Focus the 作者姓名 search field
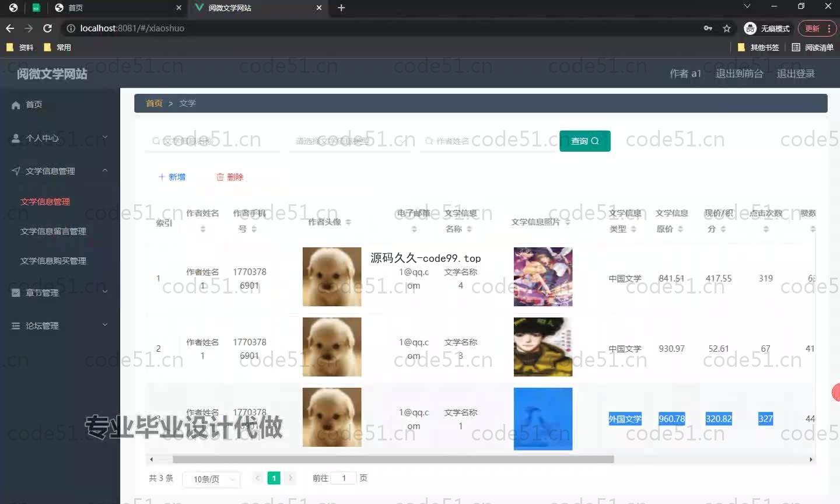This screenshot has height=504, width=840. 487,141
